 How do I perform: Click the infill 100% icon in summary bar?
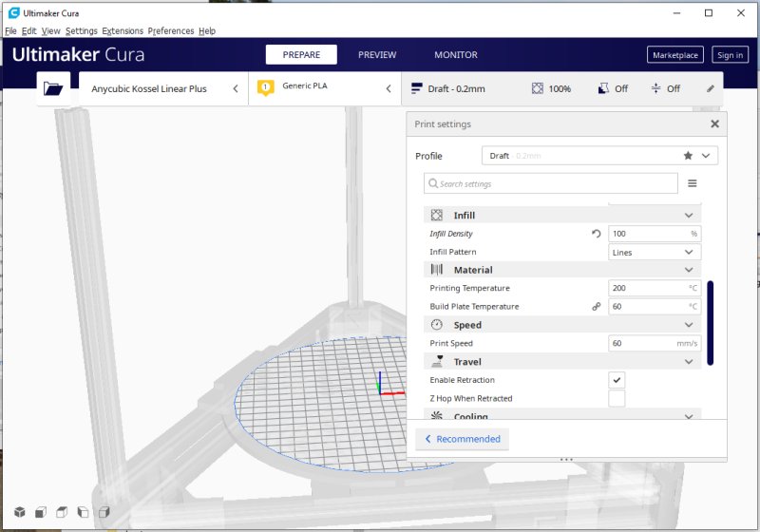point(538,88)
